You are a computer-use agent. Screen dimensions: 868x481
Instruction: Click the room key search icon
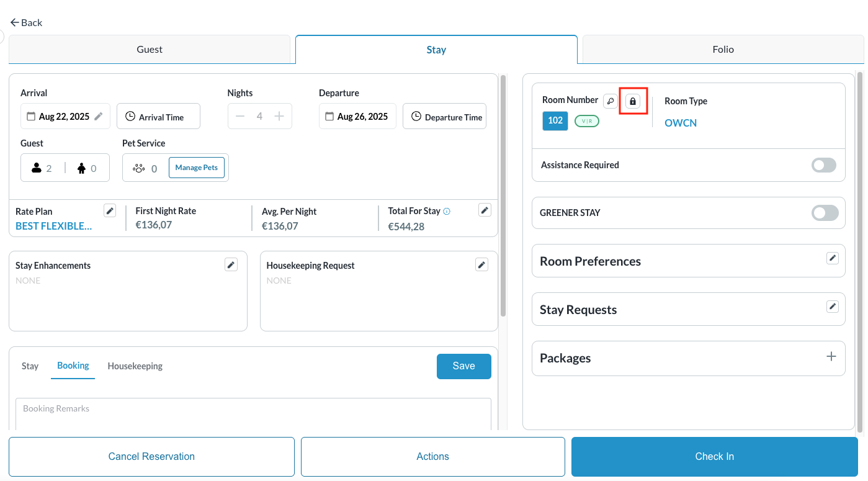[611, 101]
